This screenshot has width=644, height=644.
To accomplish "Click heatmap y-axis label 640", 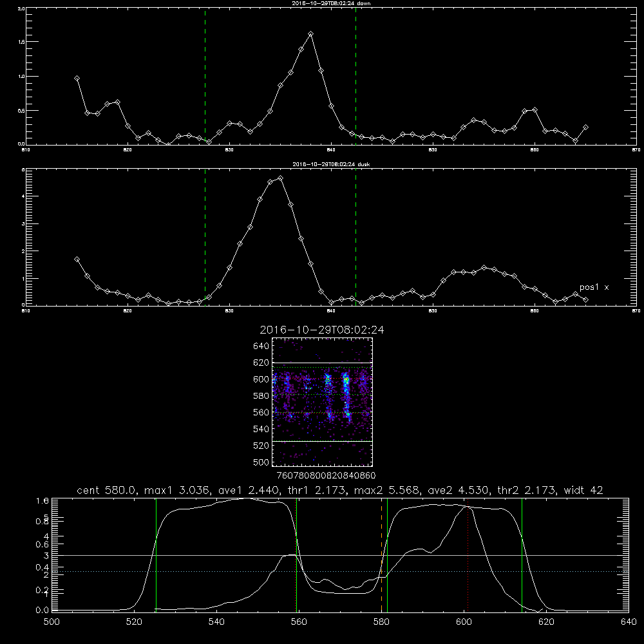I will [x=261, y=346].
